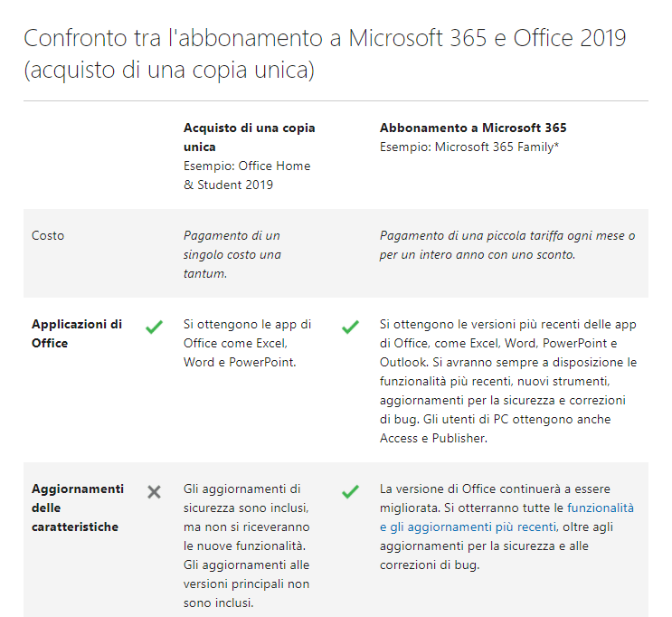Click the 'Esempio: Office Home & Student 2019' text

point(247,176)
